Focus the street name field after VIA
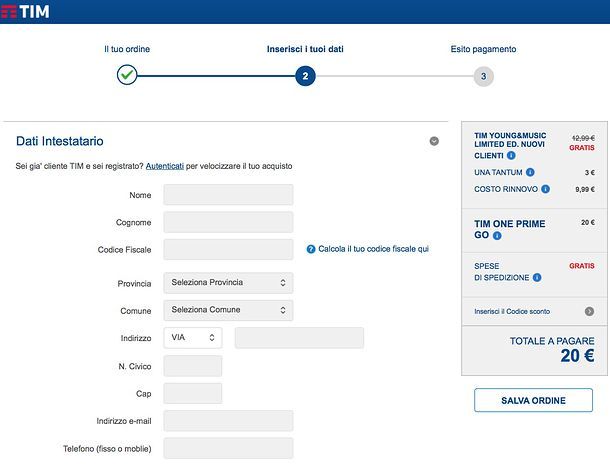The image size is (610, 465). (299, 338)
